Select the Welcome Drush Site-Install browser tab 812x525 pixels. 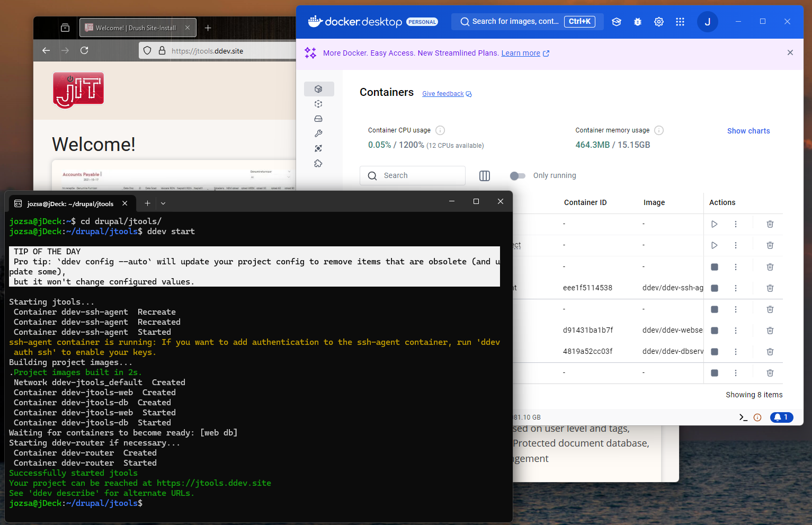point(135,28)
